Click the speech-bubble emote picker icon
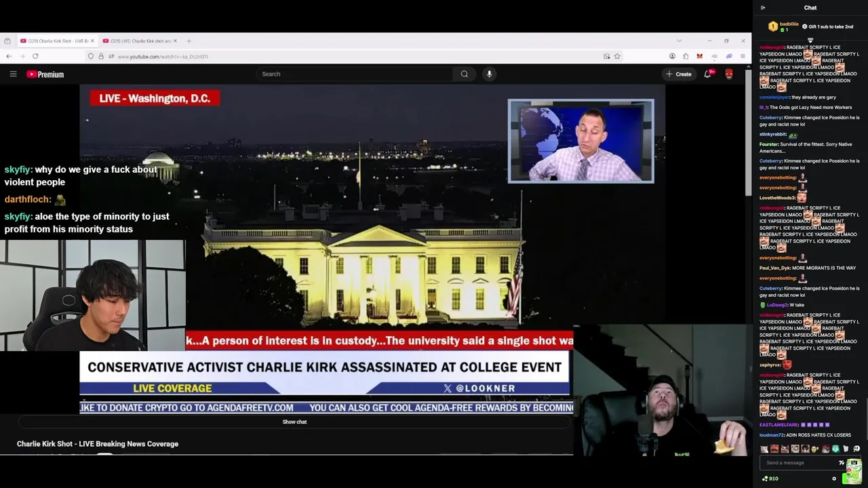Image resolution: width=868 pixels, height=488 pixels. coord(856,449)
